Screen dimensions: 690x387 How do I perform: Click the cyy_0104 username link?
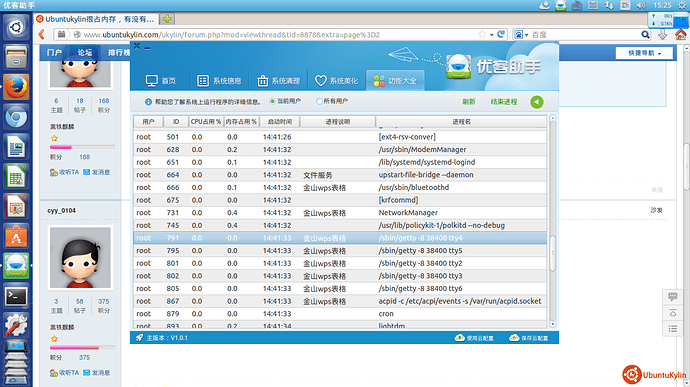[x=62, y=210]
